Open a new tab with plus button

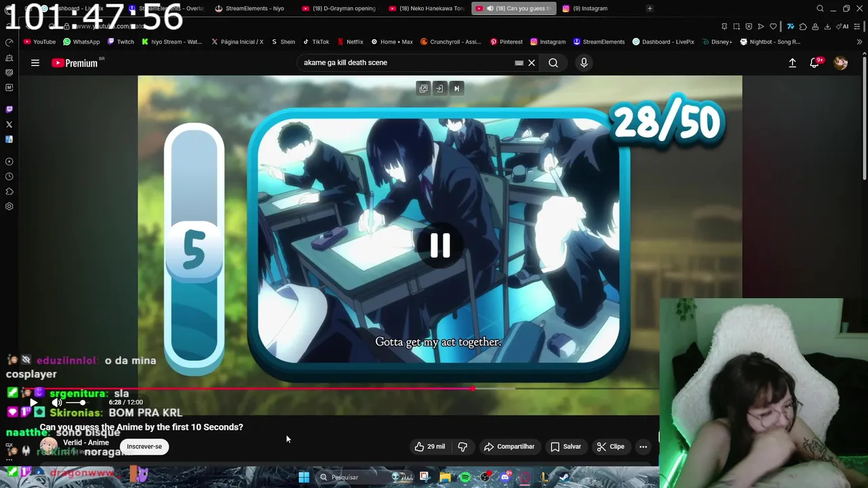coord(650,9)
